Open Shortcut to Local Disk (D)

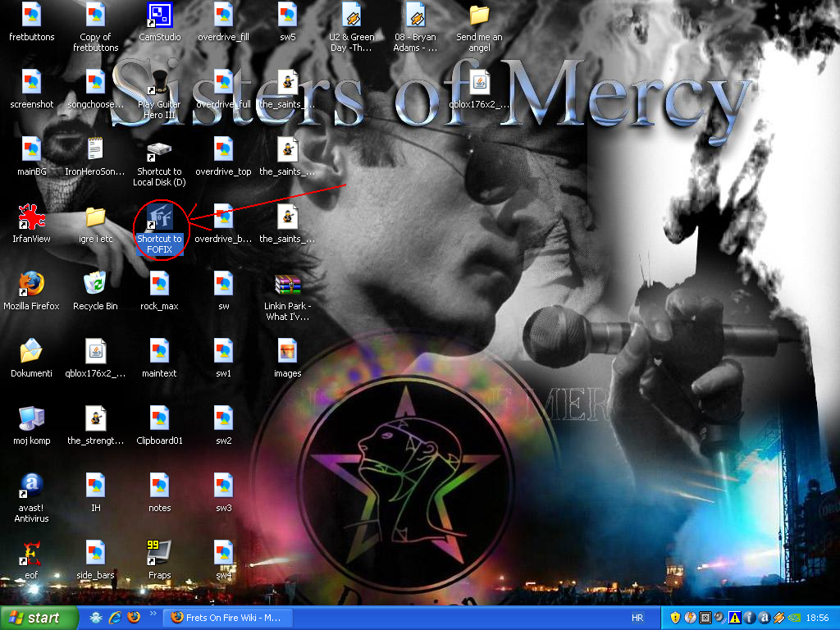click(x=160, y=162)
